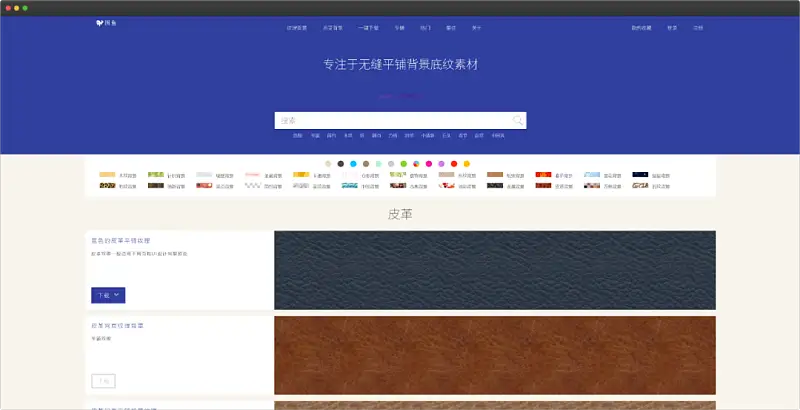Open 我的收藏 in the header
This screenshot has width=800, height=410.
pyautogui.click(x=641, y=28)
